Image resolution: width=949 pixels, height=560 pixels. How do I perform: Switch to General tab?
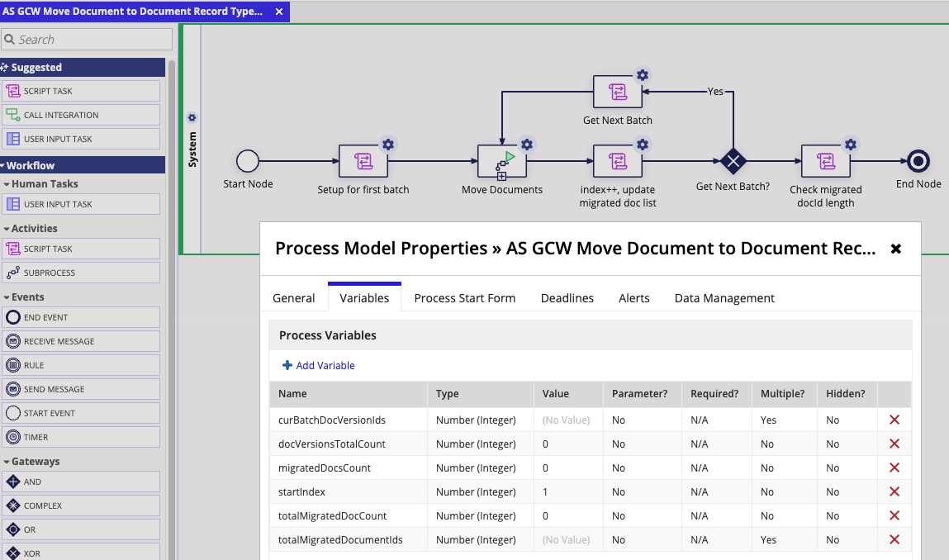click(293, 298)
